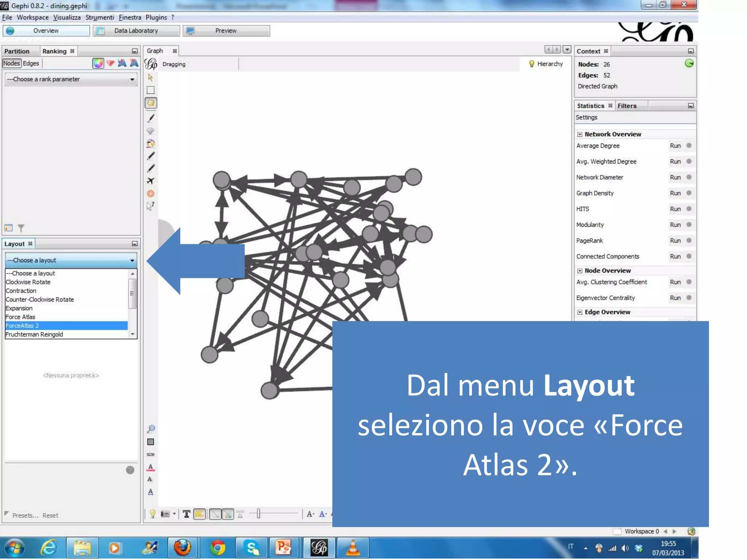The image size is (747, 560).
Task: Collapse the Node Overview section
Action: point(580,271)
